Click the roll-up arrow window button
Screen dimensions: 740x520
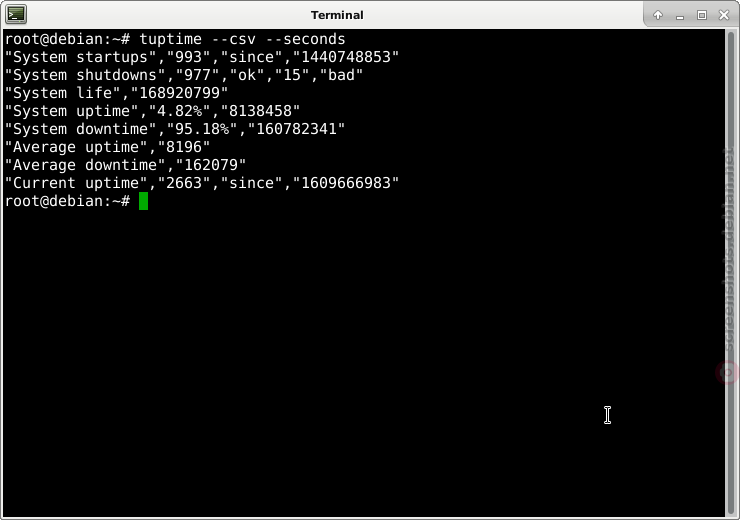(x=658, y=15)
